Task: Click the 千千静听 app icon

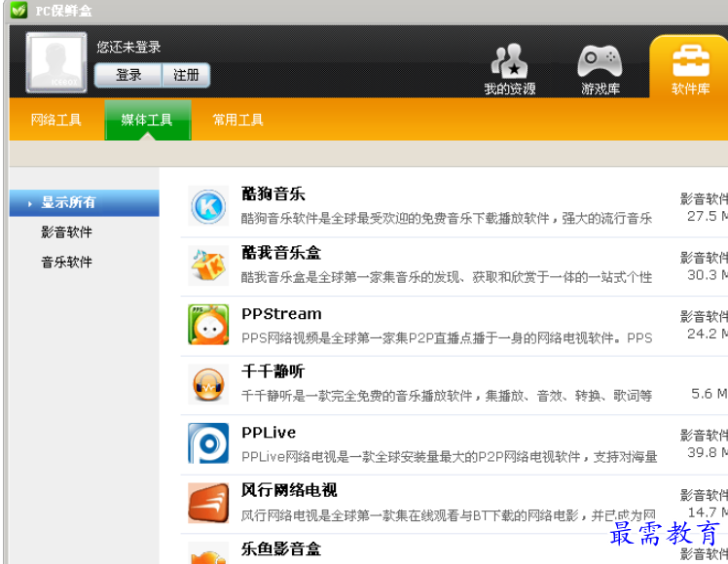Action: click(208, 384)
